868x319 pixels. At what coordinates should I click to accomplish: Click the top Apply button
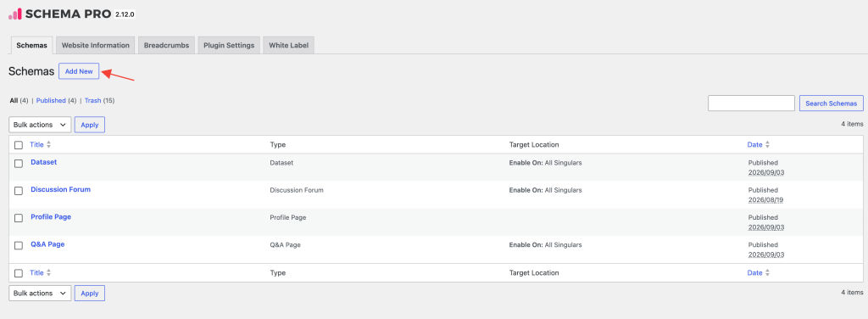click(x=90, y=125)
